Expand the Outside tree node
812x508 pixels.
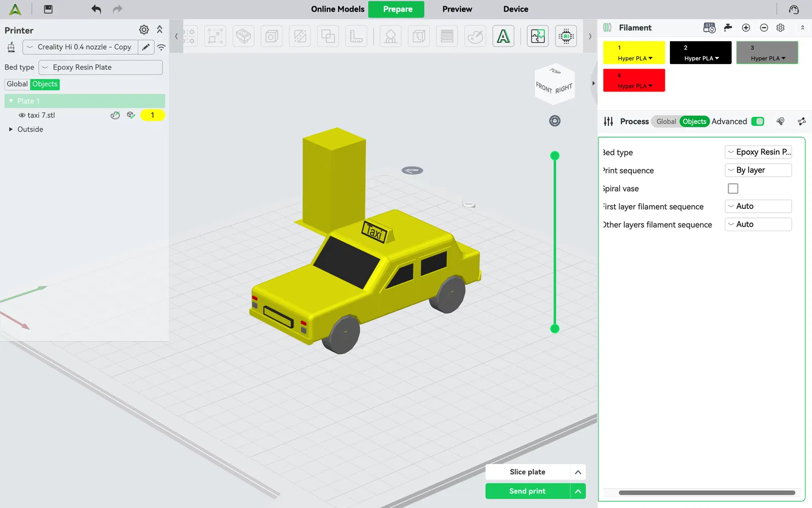coord(11,130)
